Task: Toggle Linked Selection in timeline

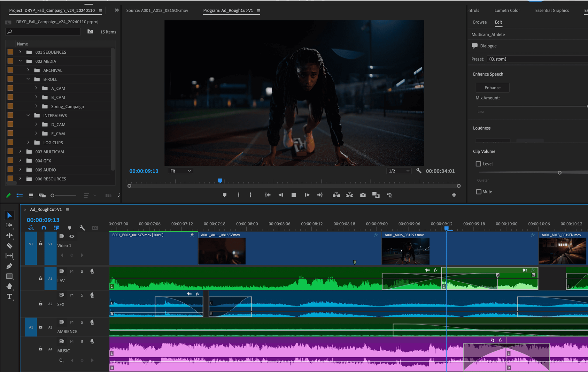Action: point(57,228)
